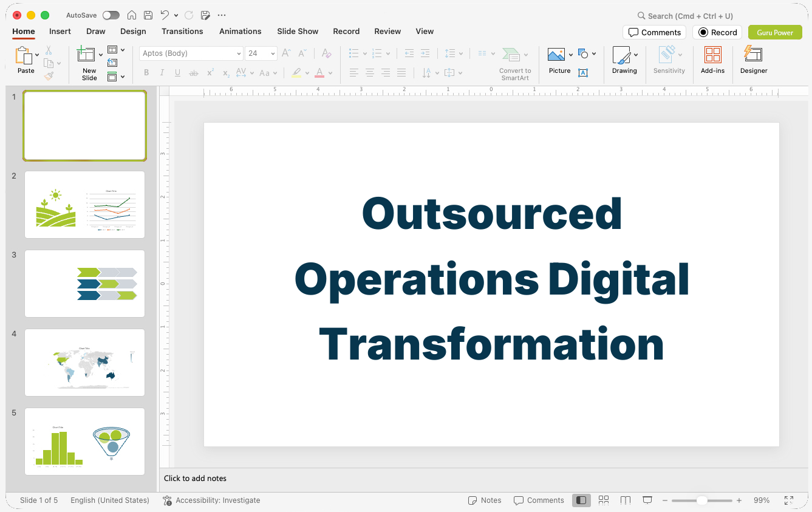This screenshot has height=512, width=812.
Task: Open the Shapes dropdown arrow
Action: coord(594,53)
